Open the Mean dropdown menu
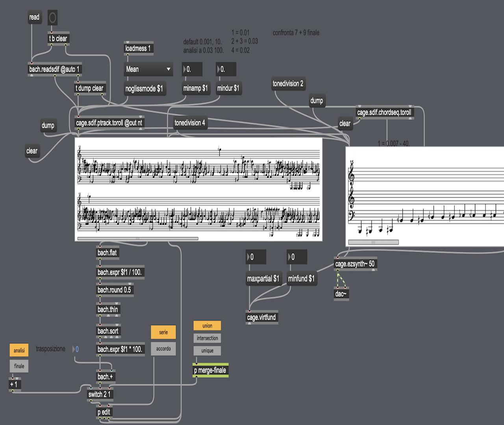 pos(148,69)
